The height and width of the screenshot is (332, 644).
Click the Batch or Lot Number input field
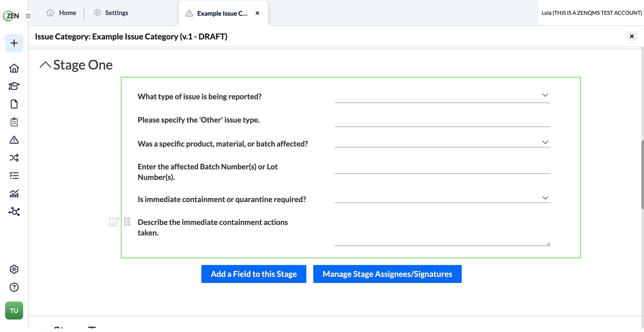pos(442,167)
